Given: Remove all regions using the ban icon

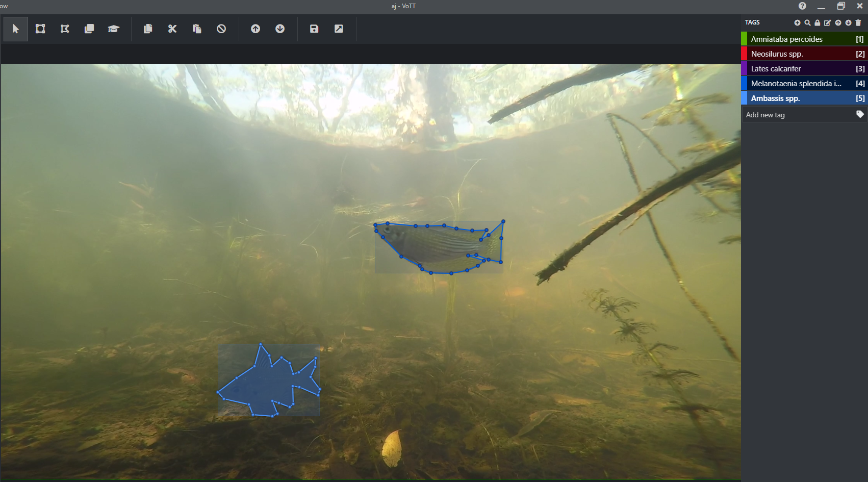Looking at the screenshot, I should (x=221, y=29).
